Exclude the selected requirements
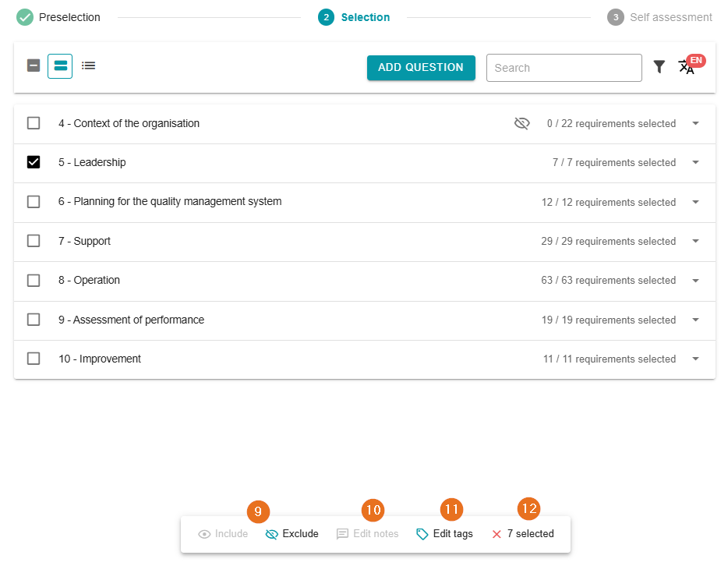Viewport: 728px width, 566px height. [x=292, y=534]
